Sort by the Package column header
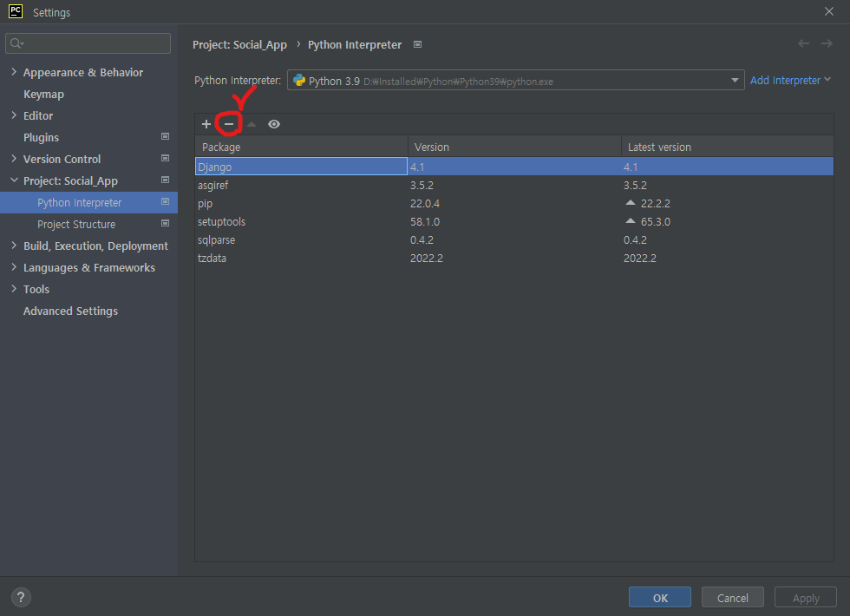 pos(302,147)
